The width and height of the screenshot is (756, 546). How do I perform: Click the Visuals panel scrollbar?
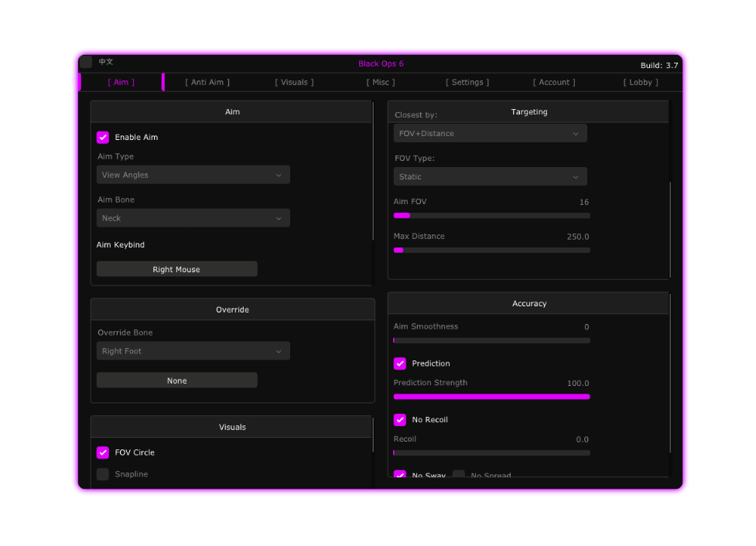click(x=373, y=435)
